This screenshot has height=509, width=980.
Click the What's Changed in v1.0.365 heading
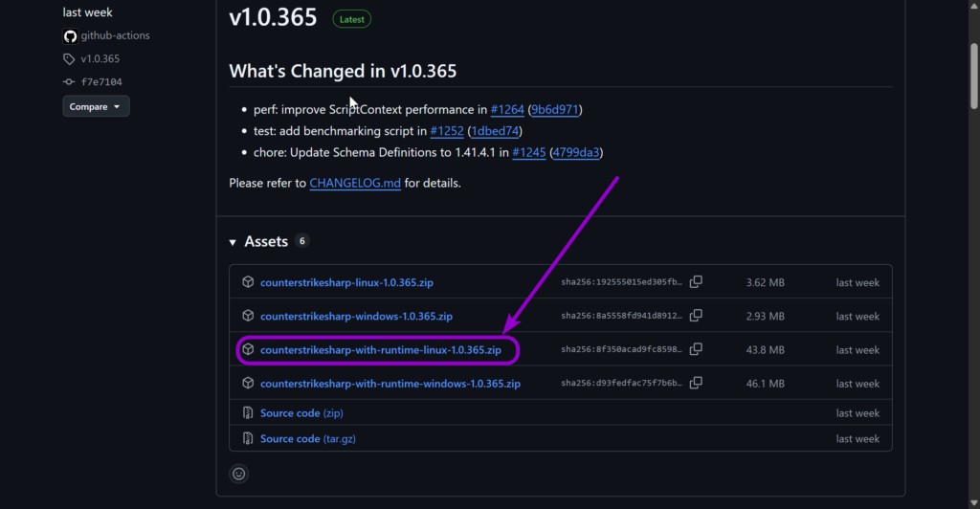[x=343, y=71]
